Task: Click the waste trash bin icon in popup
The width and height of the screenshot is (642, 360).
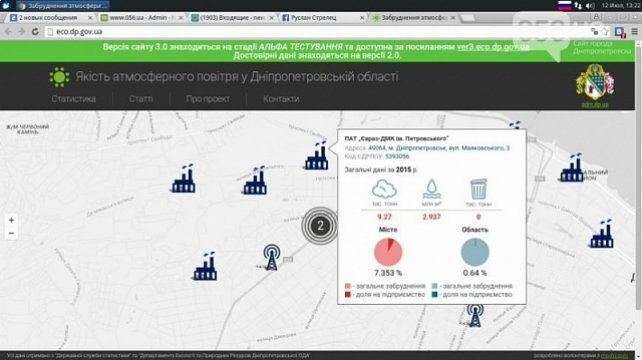Action: 478,189
